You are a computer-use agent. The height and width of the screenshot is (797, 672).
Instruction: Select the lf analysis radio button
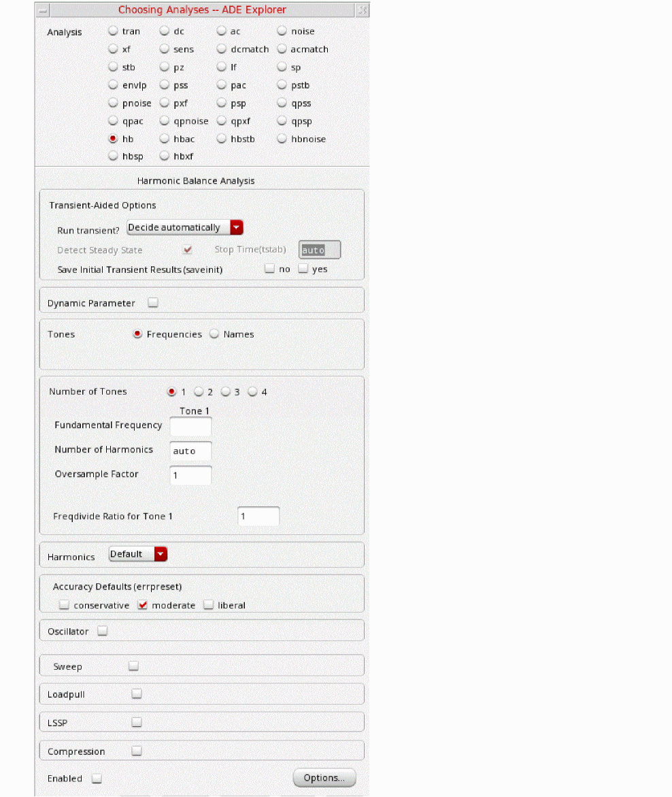(x=222, y=67)
